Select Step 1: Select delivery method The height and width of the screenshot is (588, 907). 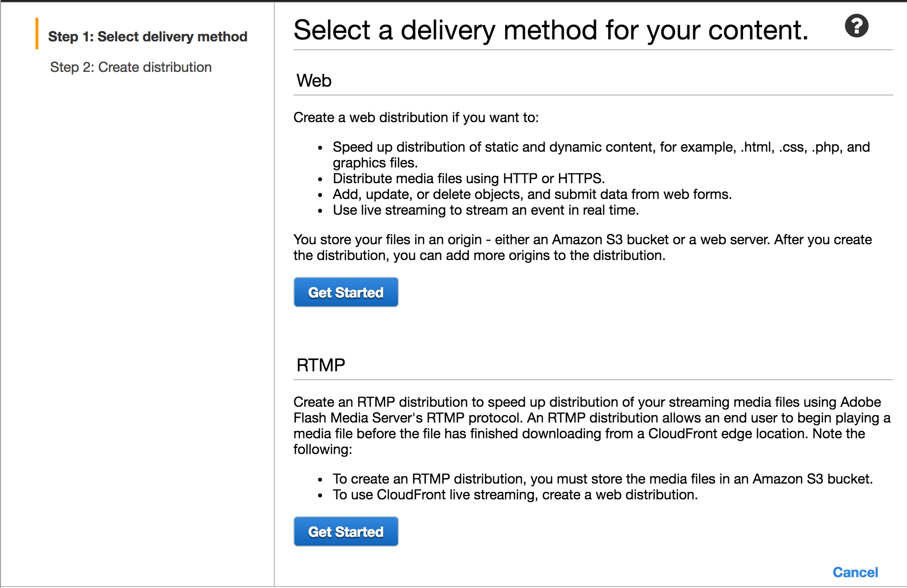pyautogui.click(x=147, y=37)
